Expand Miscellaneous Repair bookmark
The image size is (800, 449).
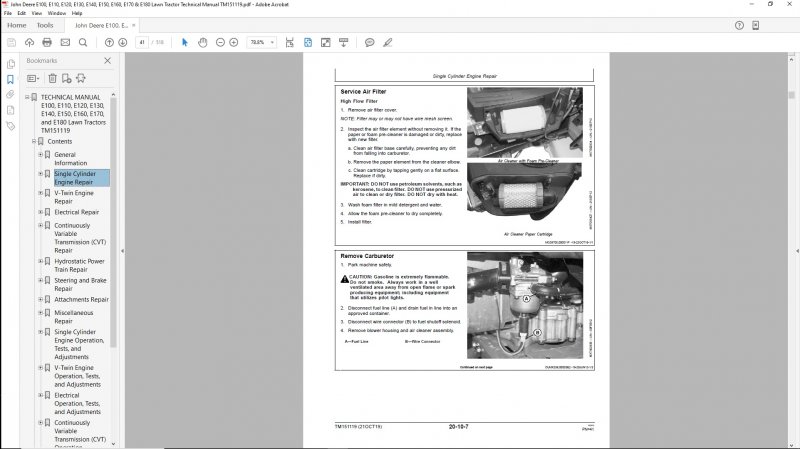point(41,313)
